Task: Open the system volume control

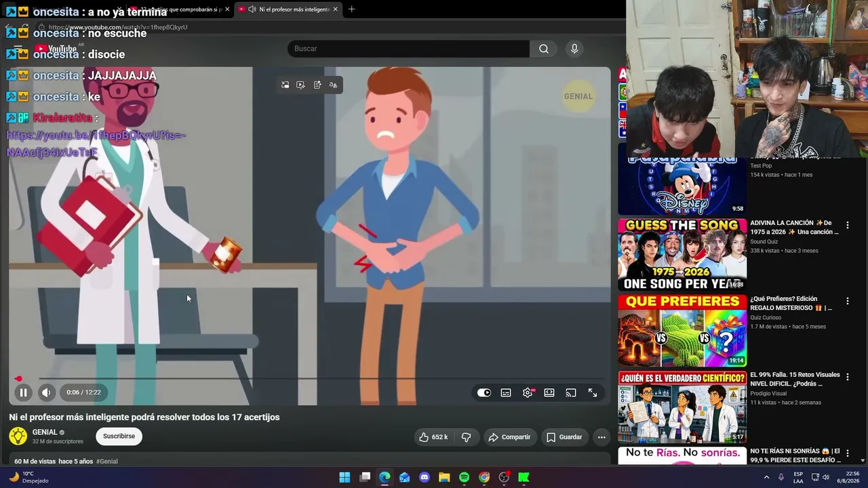Action: [x=825, y=477]
